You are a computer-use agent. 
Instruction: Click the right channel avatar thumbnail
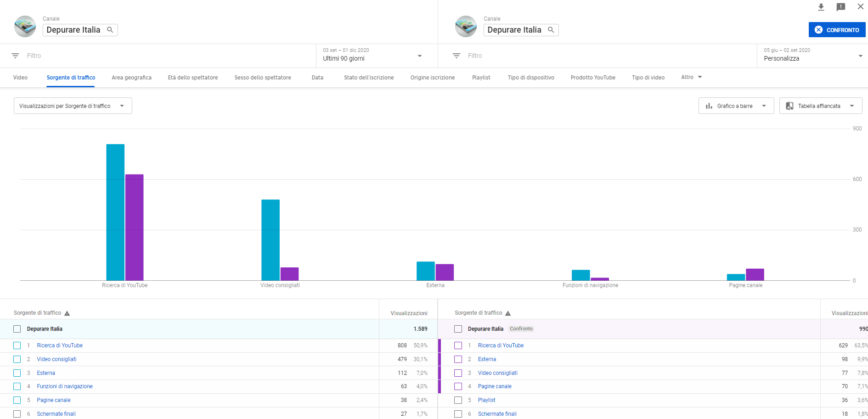(x=466, y=26)
